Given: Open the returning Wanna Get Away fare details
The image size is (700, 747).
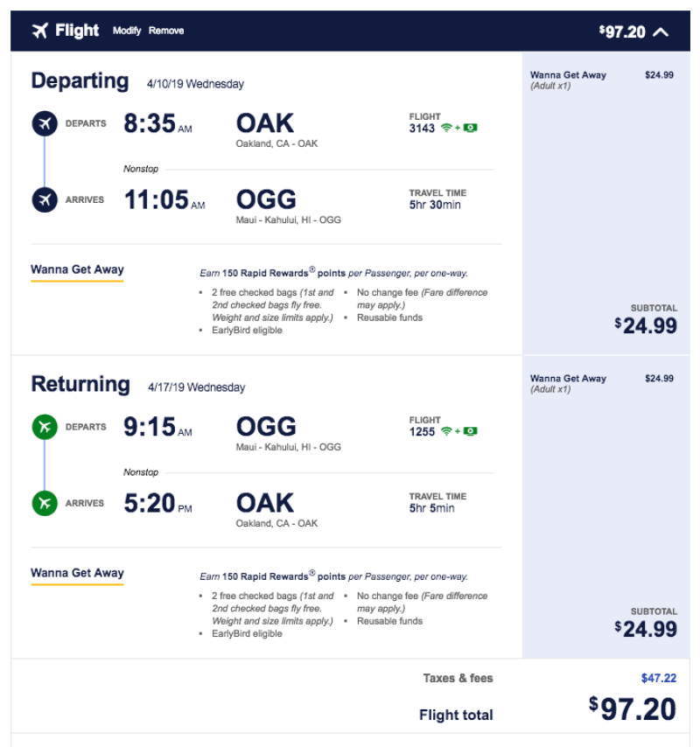Looking at the screenshot, I should [x=77, y=572].
